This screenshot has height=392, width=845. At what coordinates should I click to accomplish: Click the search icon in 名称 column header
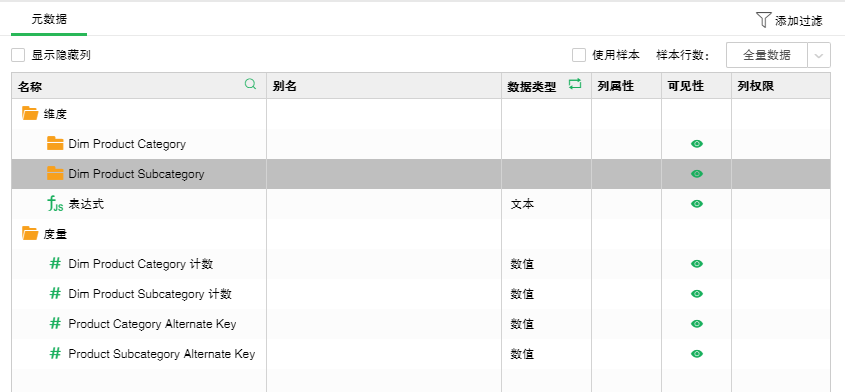tap(250, 84)
